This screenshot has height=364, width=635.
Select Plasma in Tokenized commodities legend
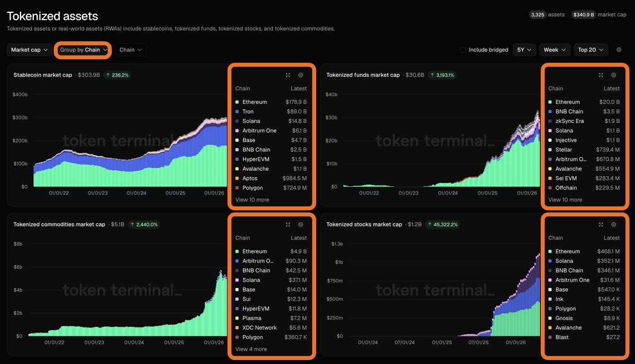[x=271, y=318]
